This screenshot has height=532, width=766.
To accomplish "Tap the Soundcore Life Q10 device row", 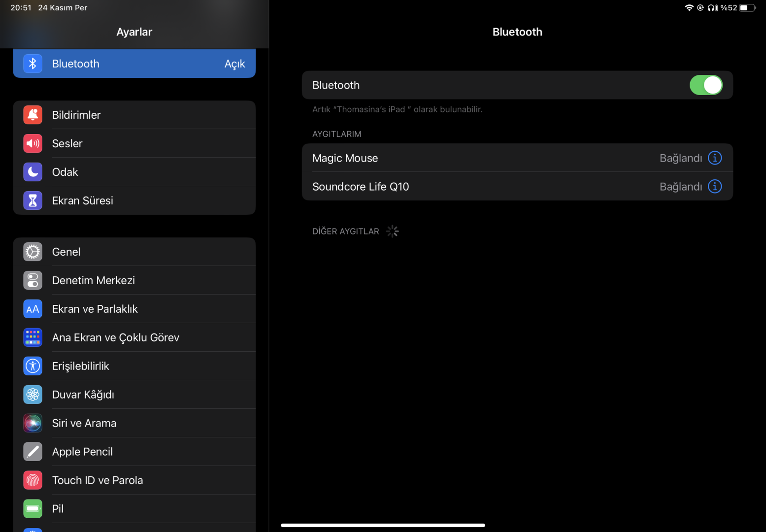I will pos(517,186).
